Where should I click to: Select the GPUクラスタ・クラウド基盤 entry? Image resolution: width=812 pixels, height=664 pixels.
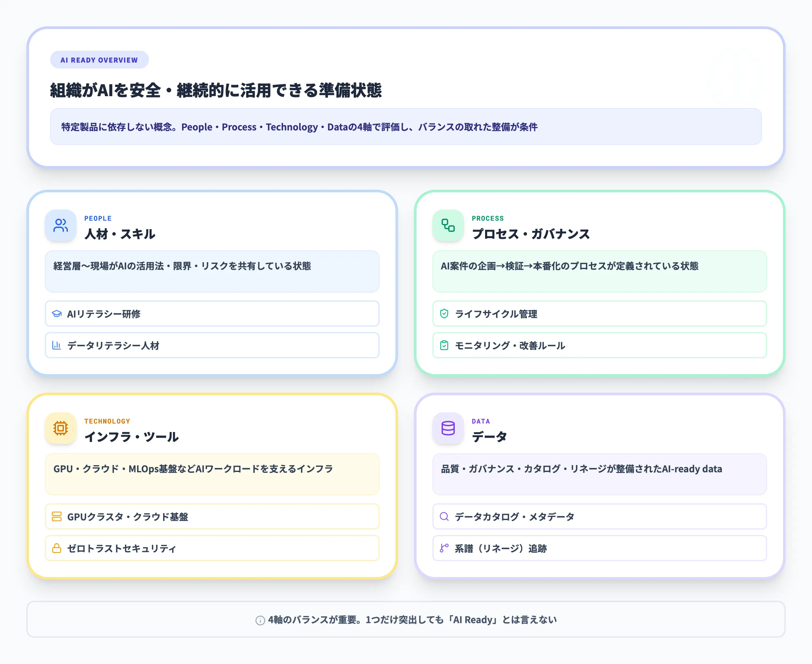212,517
